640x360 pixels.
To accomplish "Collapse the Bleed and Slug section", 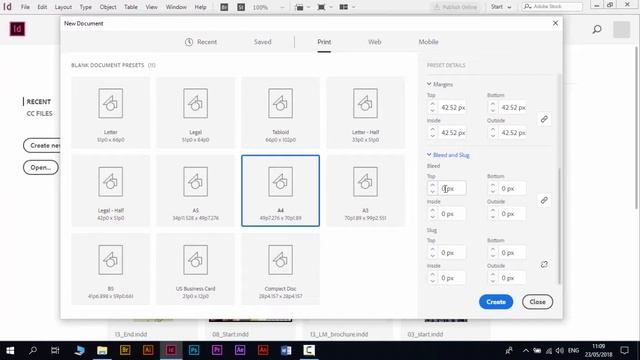I will [448, 155].
